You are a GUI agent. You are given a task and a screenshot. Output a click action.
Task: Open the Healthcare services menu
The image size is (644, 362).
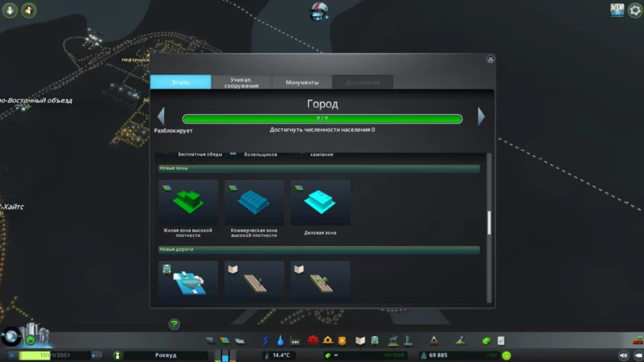pyautogui.click(x=313, y=340)
